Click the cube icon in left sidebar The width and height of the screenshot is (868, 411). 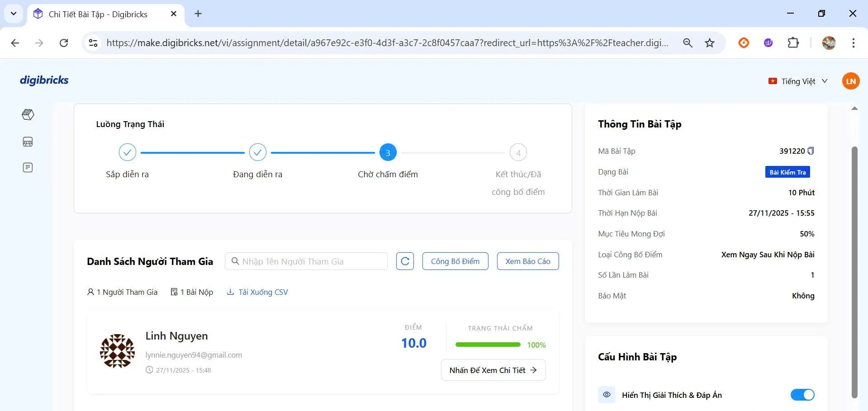pos(28,115)
